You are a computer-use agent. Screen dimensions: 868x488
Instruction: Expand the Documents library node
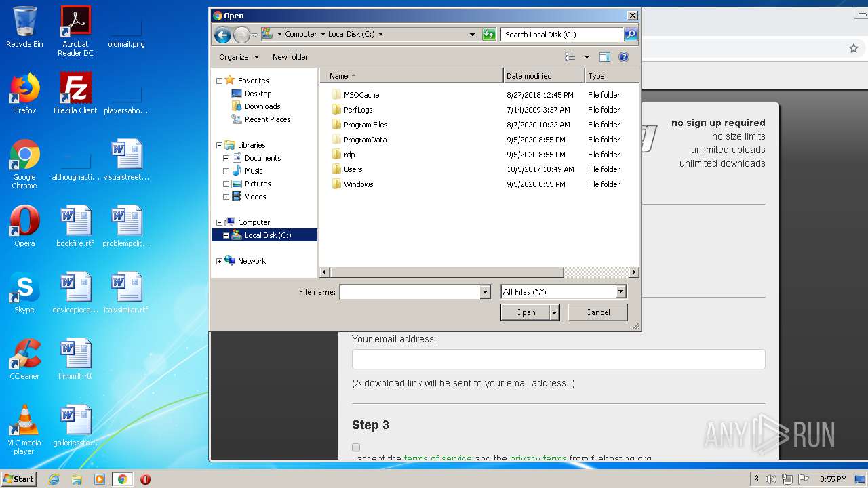pyautogui.click(x=226, y=158)
